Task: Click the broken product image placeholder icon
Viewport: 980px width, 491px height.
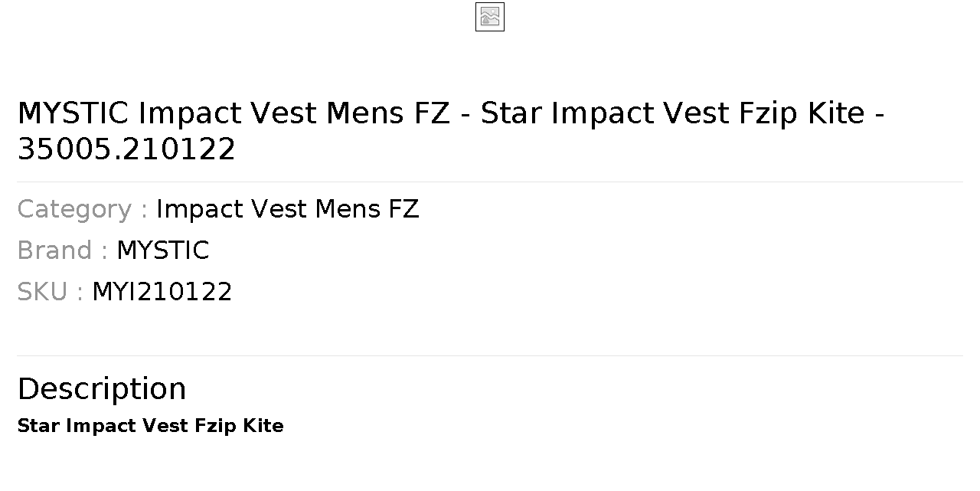Action: [490, 17]
